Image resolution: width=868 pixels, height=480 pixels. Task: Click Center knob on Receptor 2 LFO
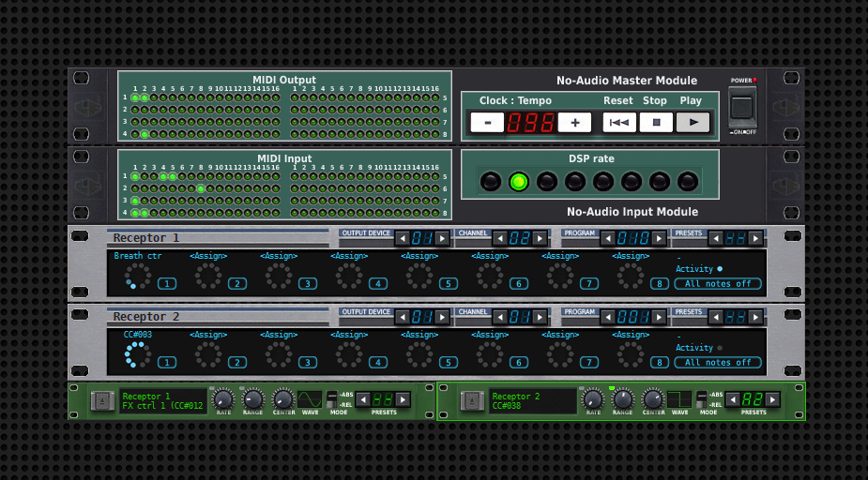[x=653, y=399]
